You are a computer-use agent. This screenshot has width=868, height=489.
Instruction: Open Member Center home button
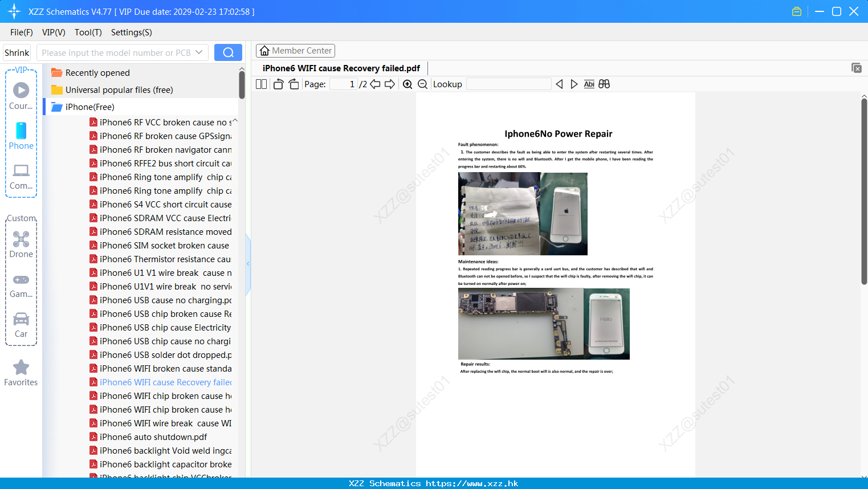[295, 51]
